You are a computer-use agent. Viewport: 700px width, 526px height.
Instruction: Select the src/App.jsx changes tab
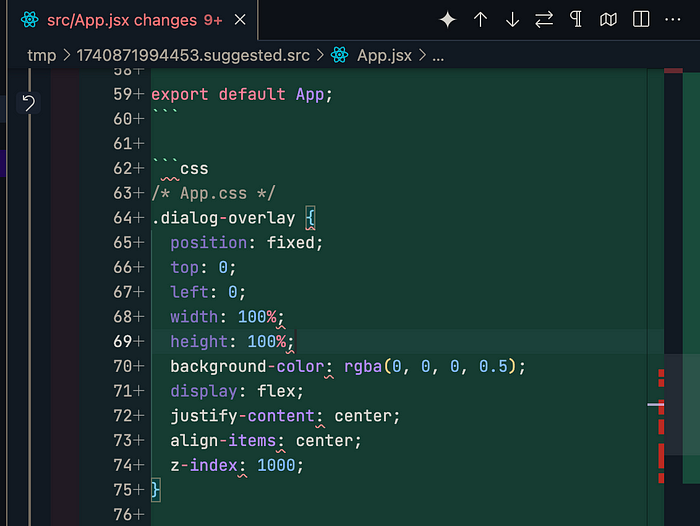point(133,20)
